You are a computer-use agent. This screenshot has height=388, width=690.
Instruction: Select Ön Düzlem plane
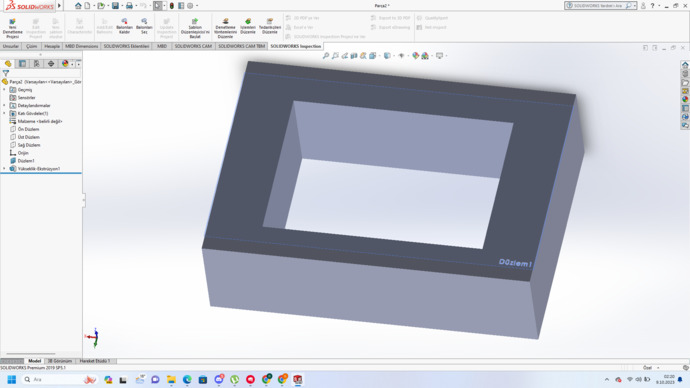[x=29, y=129]
